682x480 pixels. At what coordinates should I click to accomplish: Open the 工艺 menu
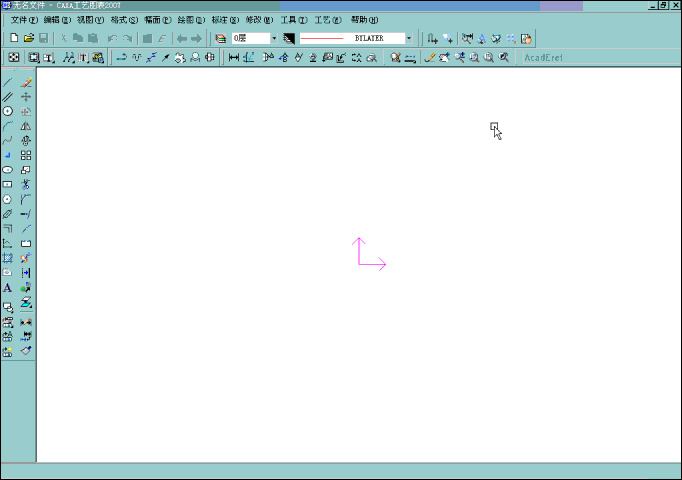click(328, 20)
